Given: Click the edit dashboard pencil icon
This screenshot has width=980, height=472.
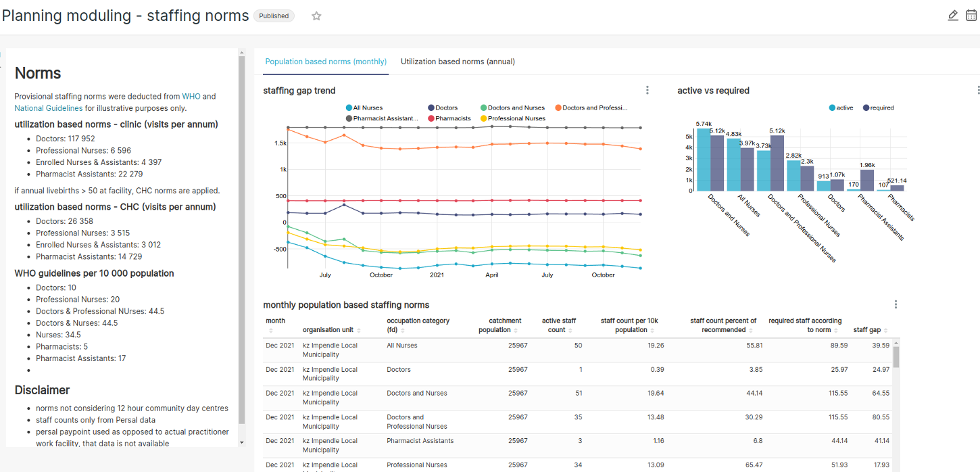Looking at the screenshot, I should coord(953,16).
